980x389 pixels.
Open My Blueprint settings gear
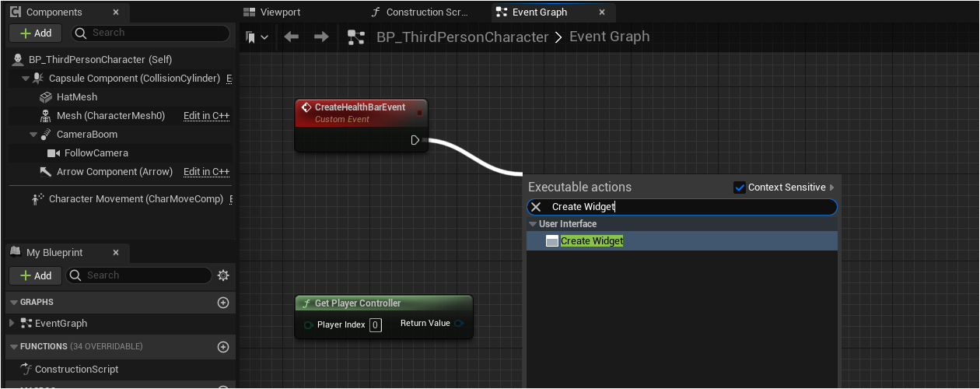[223, 275]
